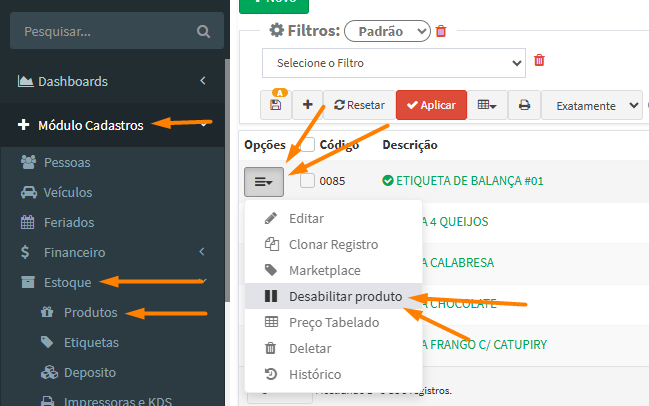The height and width of the screenshot is (406, 649).
Task: Click the save filter floppy disk icon
Action: click(276, 105)
